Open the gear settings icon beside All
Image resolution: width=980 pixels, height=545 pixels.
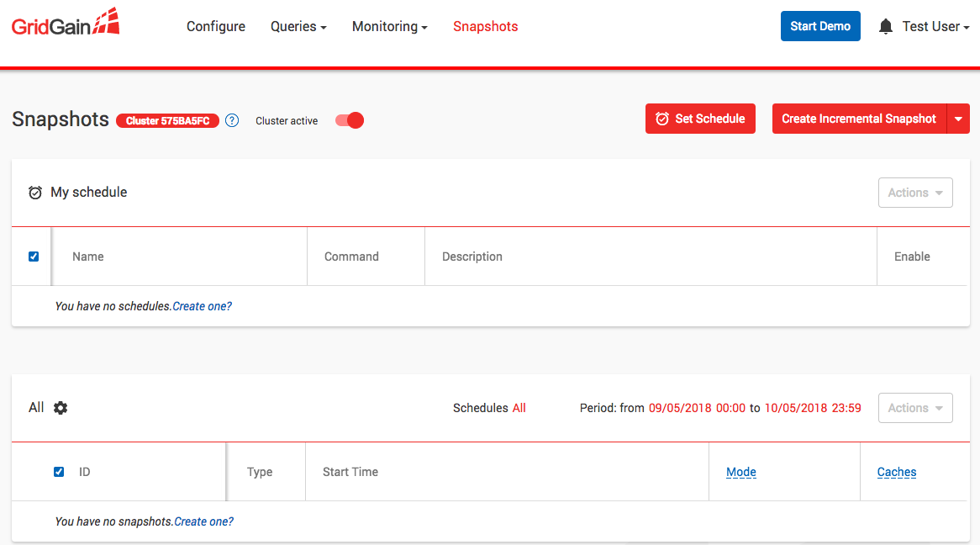[61, 408]
